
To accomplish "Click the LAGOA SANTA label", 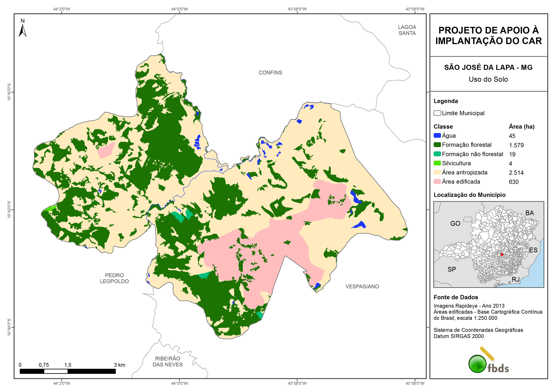I will pyautogui.click(x=407, y=30).
